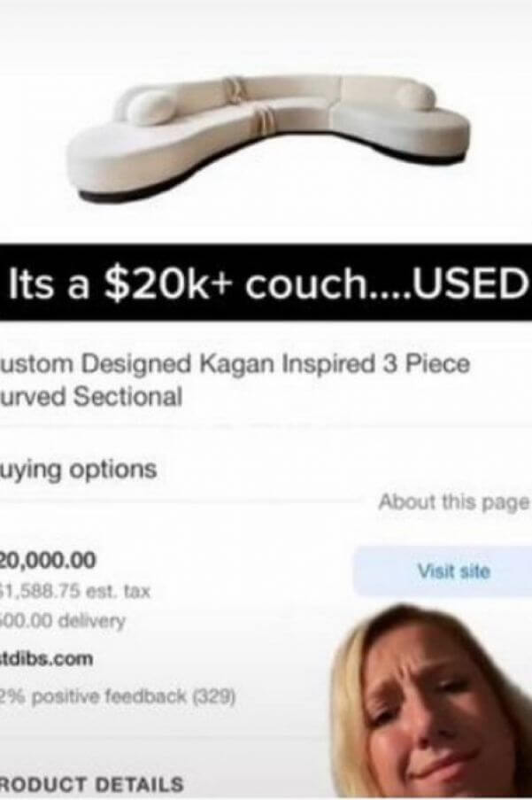The width and height of the screenshot is (532, 800).
Task: Click the 1,588.75 est. tax line
Action: point(75,592)
